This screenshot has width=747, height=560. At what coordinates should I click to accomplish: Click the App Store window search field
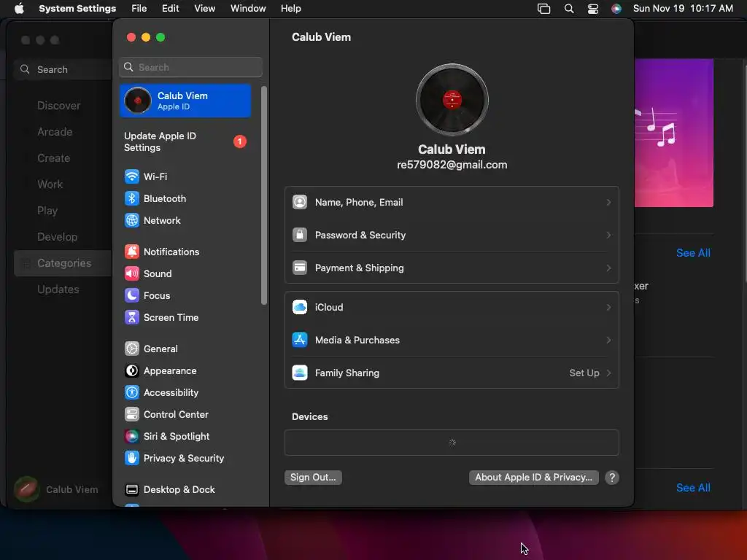[63, 69]
